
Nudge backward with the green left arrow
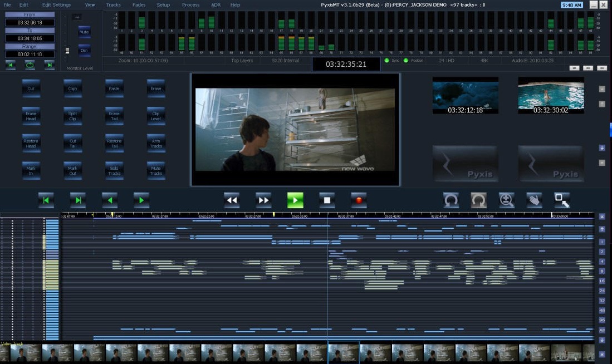110,200
